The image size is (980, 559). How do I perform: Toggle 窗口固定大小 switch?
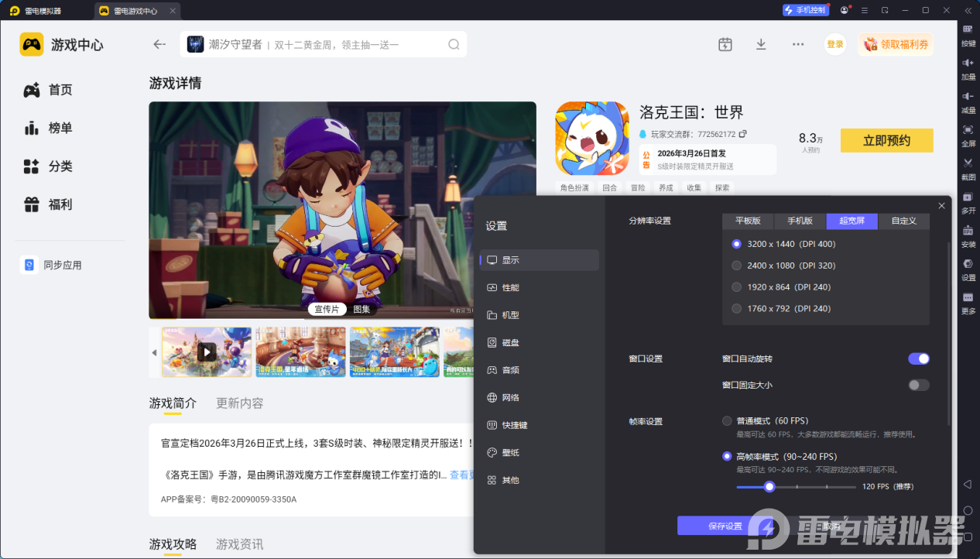(919, 385)
